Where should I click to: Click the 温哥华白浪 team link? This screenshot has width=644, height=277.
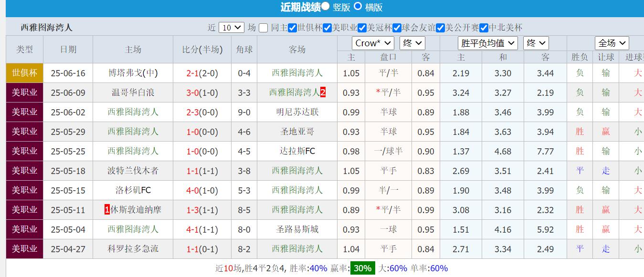pyautogui.click(x=133, y=92)
